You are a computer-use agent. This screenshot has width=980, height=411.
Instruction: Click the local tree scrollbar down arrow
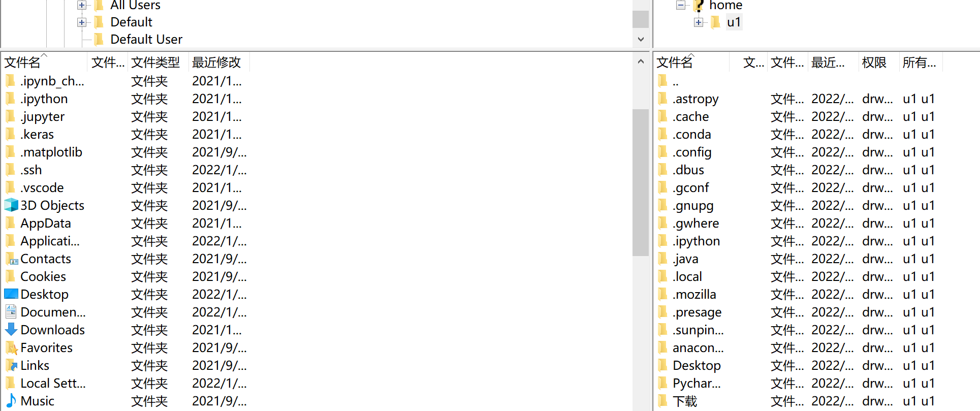pyautogui.click(x=641, y=40)
